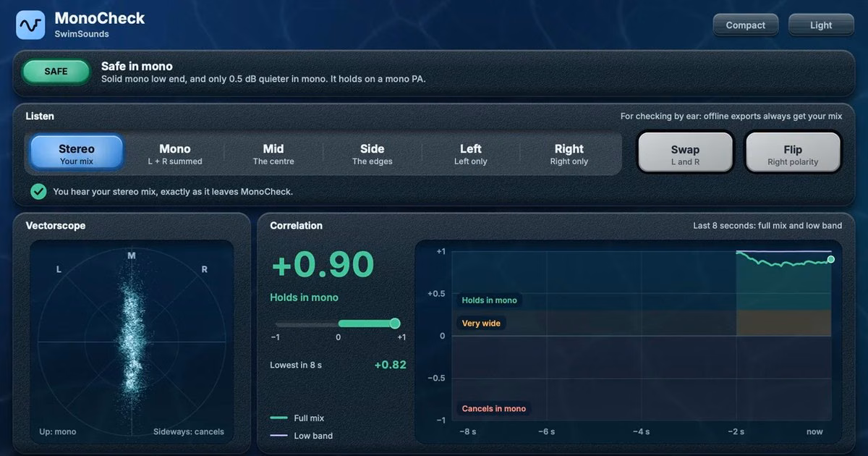The image size is (868, 456).
Task: Click the MonoCheck waveform logo icon
Action: coord(30,25)
